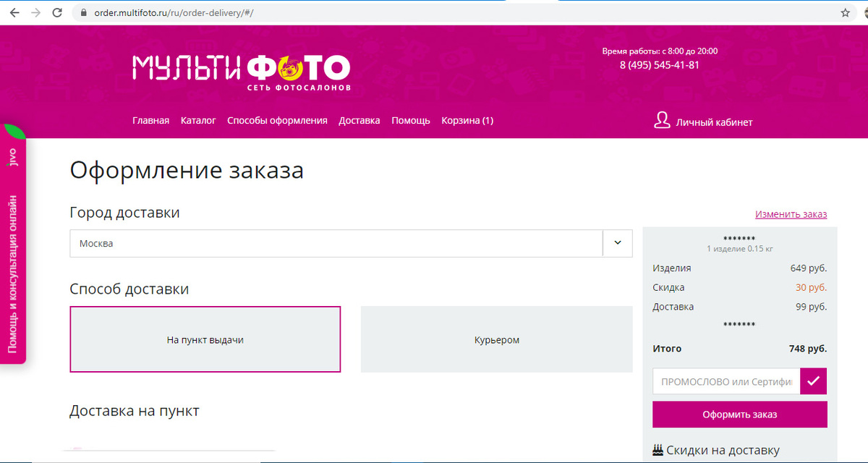Go back using the browser back arrow

[14, 12]
